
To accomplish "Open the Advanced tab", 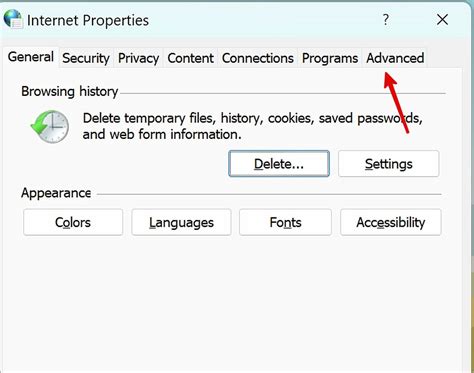I will click(x=395, y=58).
